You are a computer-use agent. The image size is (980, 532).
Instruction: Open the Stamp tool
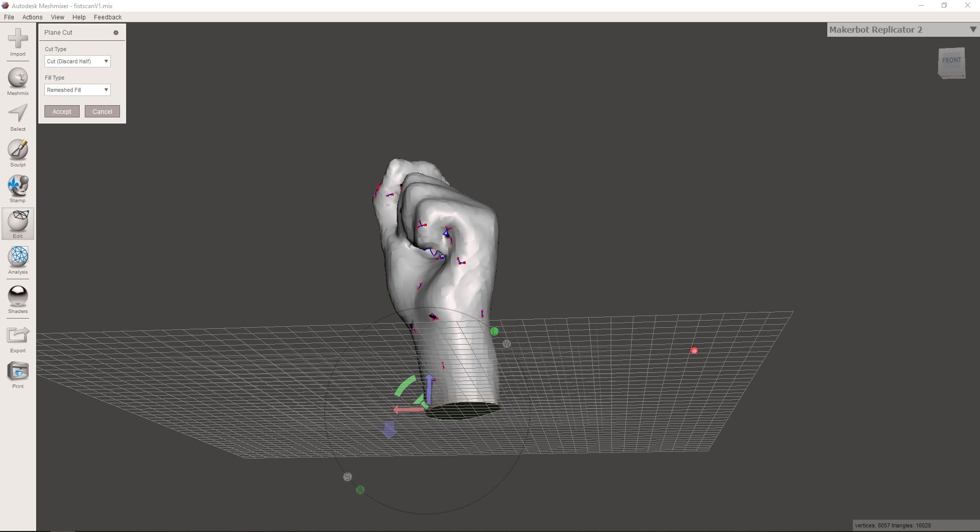[x=18, y=186]
